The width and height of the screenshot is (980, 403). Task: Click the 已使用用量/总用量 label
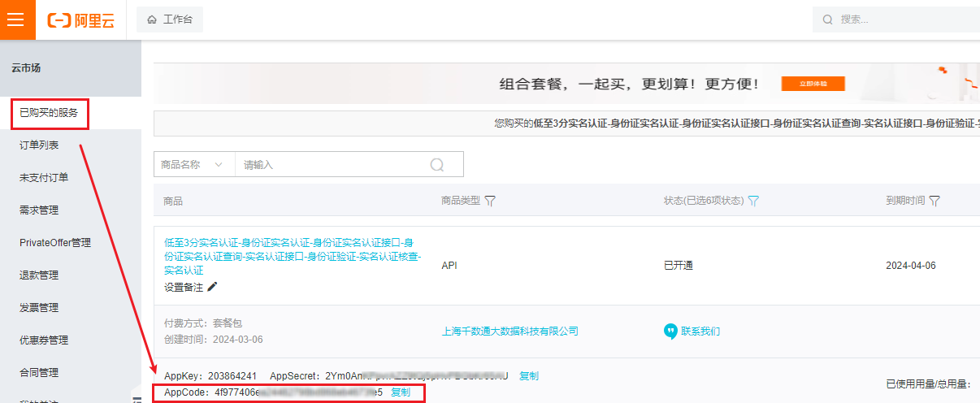pos(929,384)
